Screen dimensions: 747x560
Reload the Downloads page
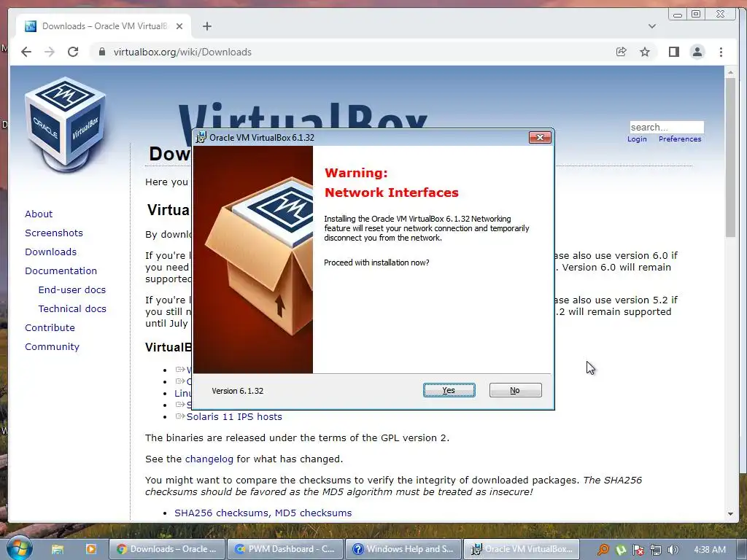pyautogui.click(x=73, y=52)
